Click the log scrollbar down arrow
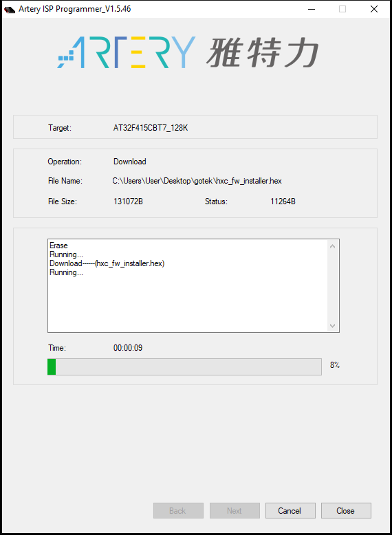This screenshot has height=535, width=392. [333, 325]
